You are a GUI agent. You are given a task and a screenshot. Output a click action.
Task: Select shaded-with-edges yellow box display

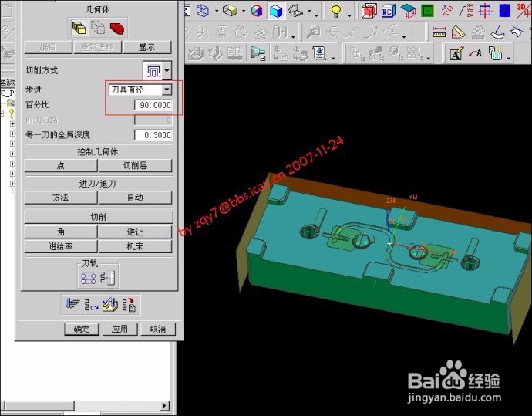pyautogui.click(x=230, y=11)
